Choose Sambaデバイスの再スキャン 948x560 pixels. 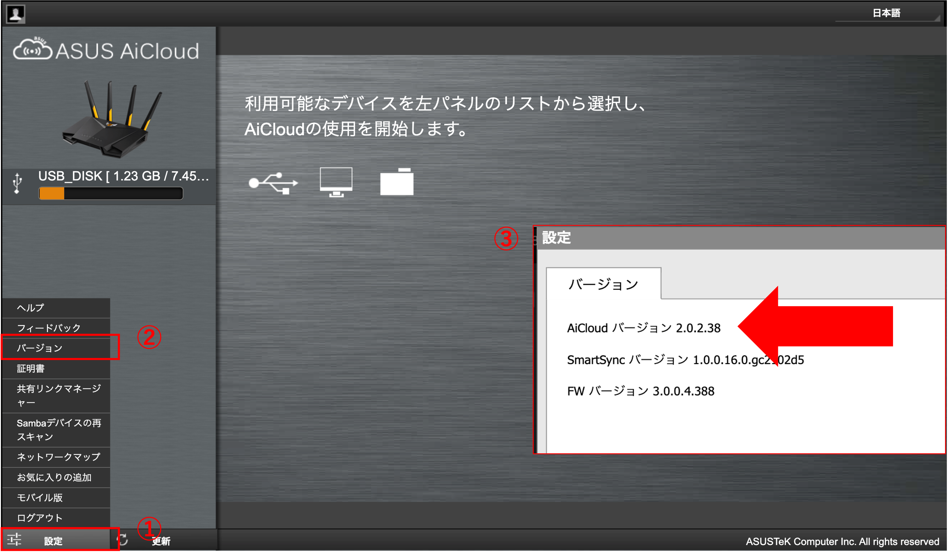coord(56,430)
